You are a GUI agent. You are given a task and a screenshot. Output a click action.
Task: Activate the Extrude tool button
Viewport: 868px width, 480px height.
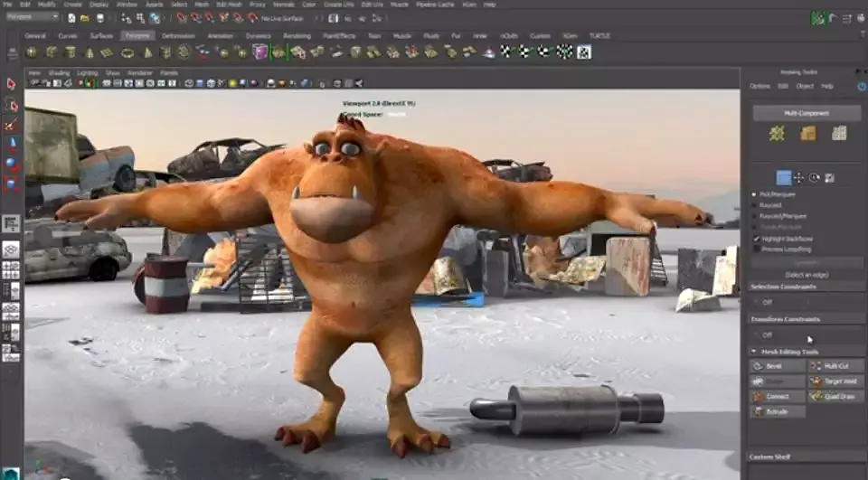(x=778, y=411)
